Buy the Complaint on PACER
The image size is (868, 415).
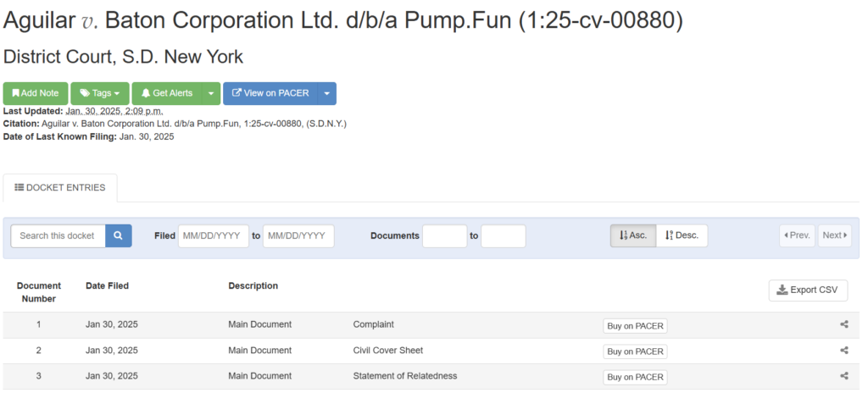[x=635, y=326]
